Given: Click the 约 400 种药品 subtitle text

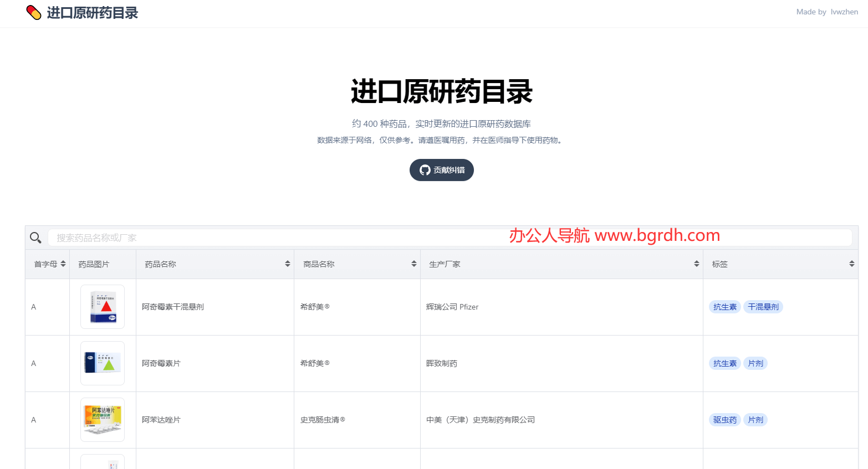Looking at the screenshot, I should [x=442, y=123].
